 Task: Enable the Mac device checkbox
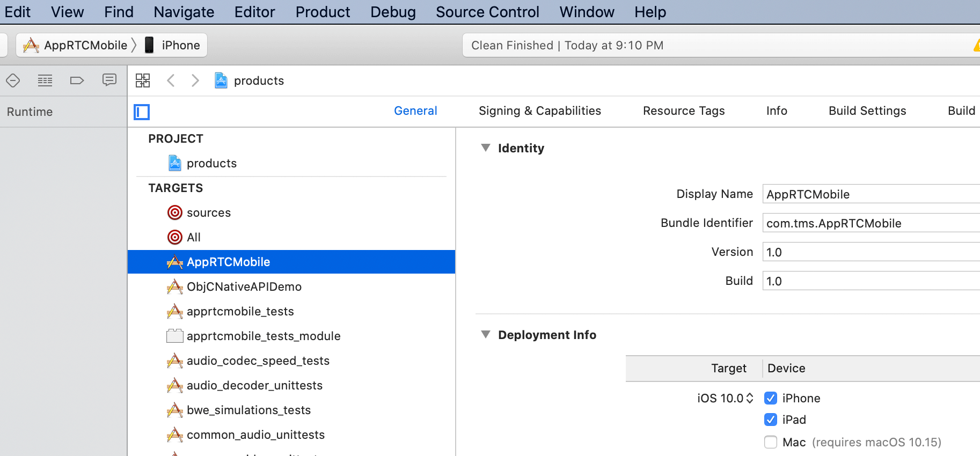(771, 442)
